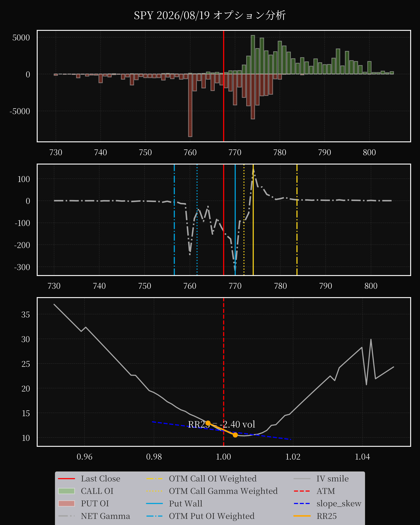Click the 'RR25 = -2.40 vol' annotation
Viewport: 420px width, 525px height.
[x=222, y=424]
